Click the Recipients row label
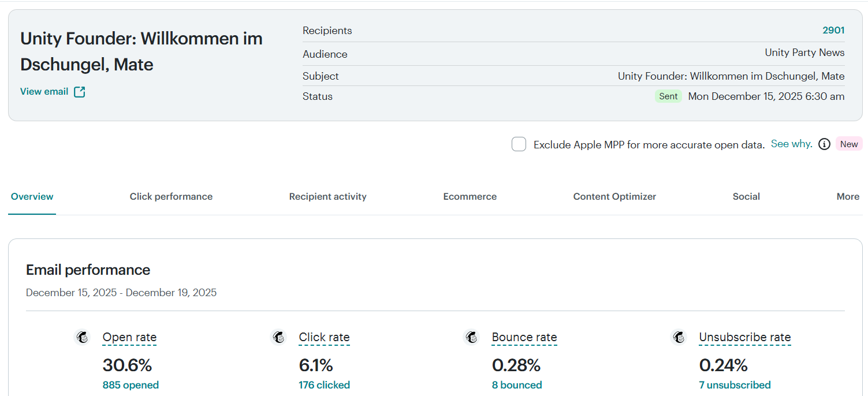 pyautogui.click(x=327, y=31)
